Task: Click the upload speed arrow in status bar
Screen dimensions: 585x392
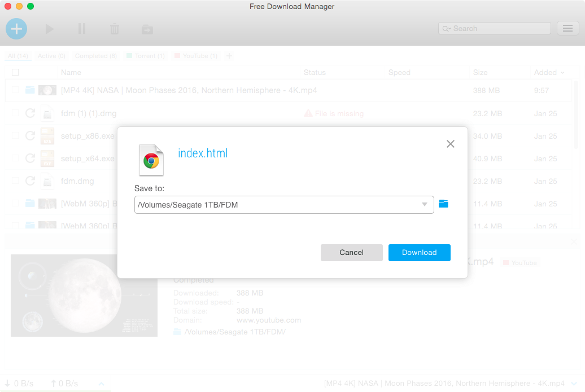Action: pos(53,384)
